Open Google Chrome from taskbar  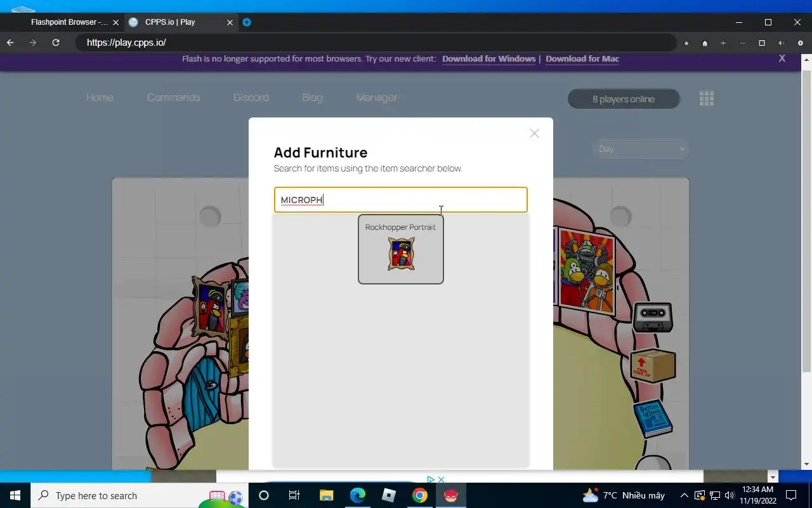[419, 495]
